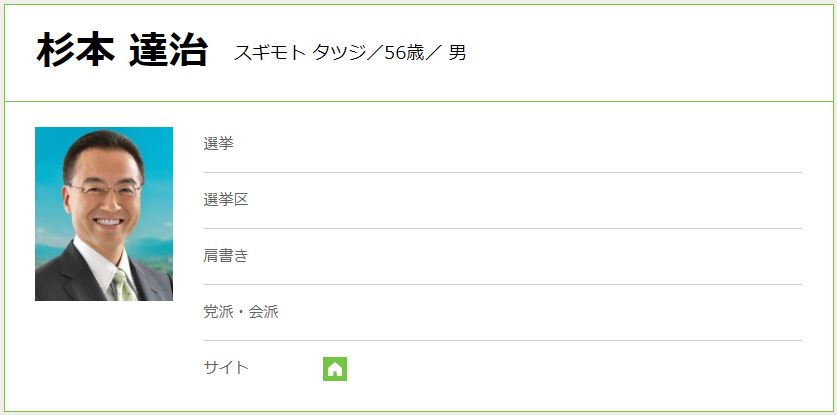Select the katakana reading スギモト
Image resolution: width=837 pixels, height=415 pixels.
coord(270,53)
